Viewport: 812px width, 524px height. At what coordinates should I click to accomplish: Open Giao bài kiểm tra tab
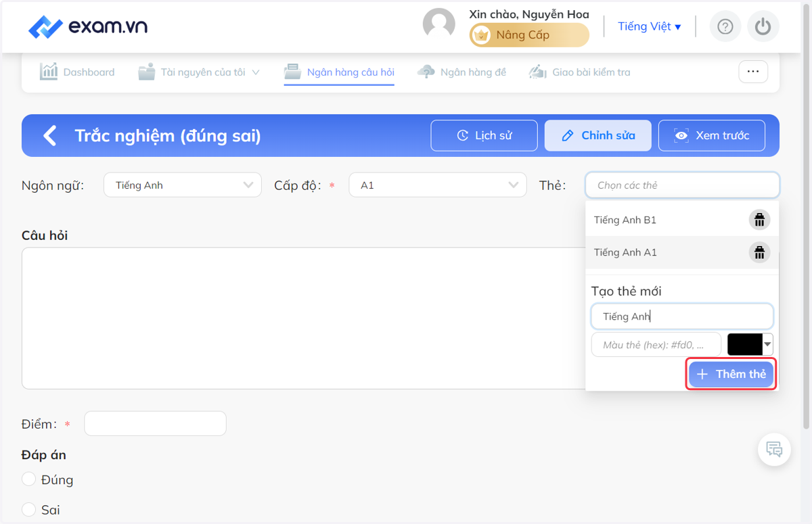[x=580, y=72]
